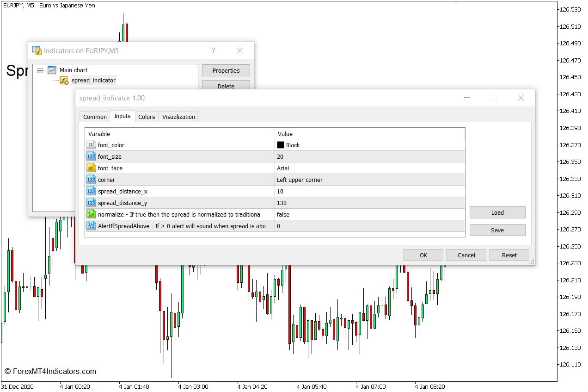Click the font_color variable type icon
This screenshot has width=588, height=392.
pos(91,145)
